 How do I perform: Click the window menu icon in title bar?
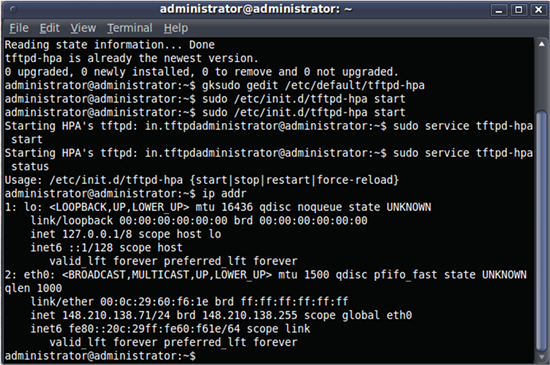click(13, 9)
